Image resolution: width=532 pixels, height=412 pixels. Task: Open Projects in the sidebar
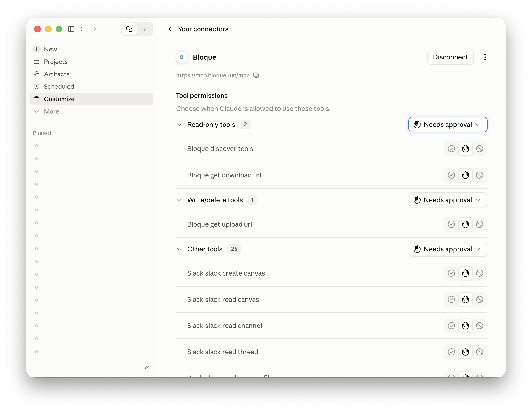(92, 62)
